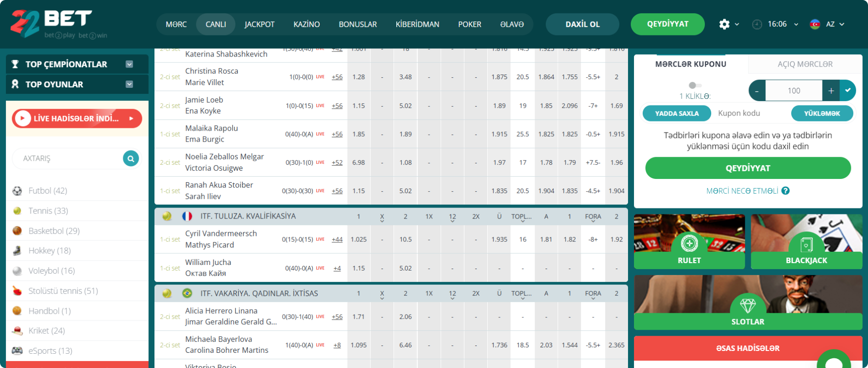This screenshot has height=368, width=868.
Task: Confirm stake with the checkmark button
Action: (848, 91)
